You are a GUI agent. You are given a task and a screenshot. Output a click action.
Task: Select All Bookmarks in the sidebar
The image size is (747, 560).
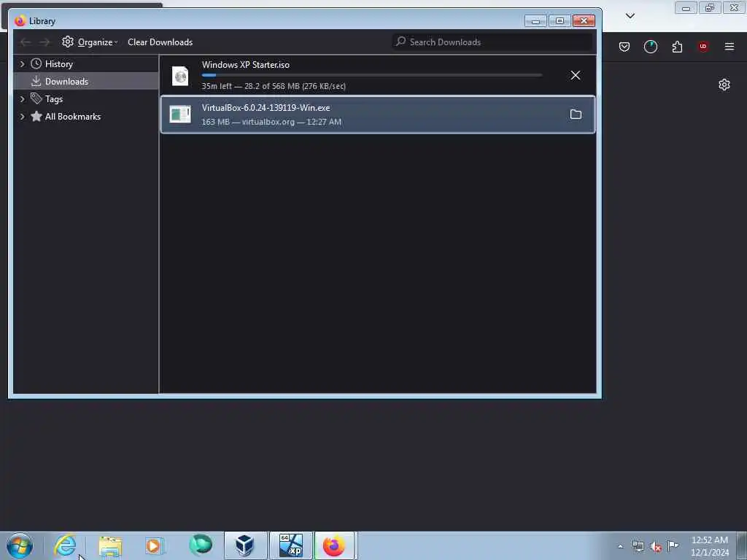pos(73,117)
